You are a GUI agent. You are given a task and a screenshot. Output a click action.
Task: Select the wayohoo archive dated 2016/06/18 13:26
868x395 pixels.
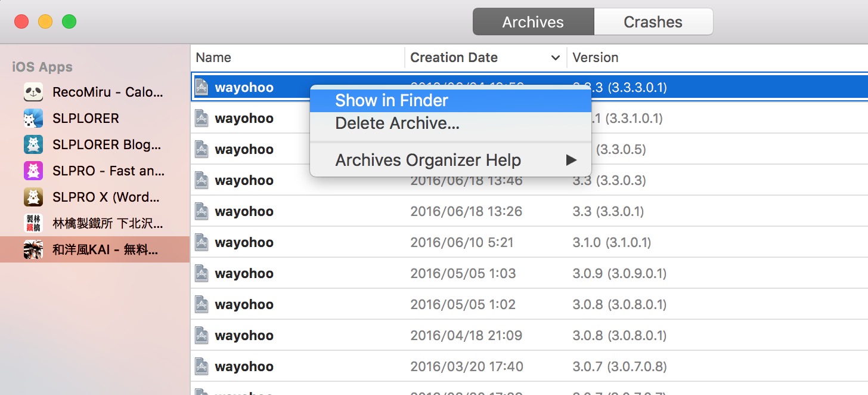529,211
